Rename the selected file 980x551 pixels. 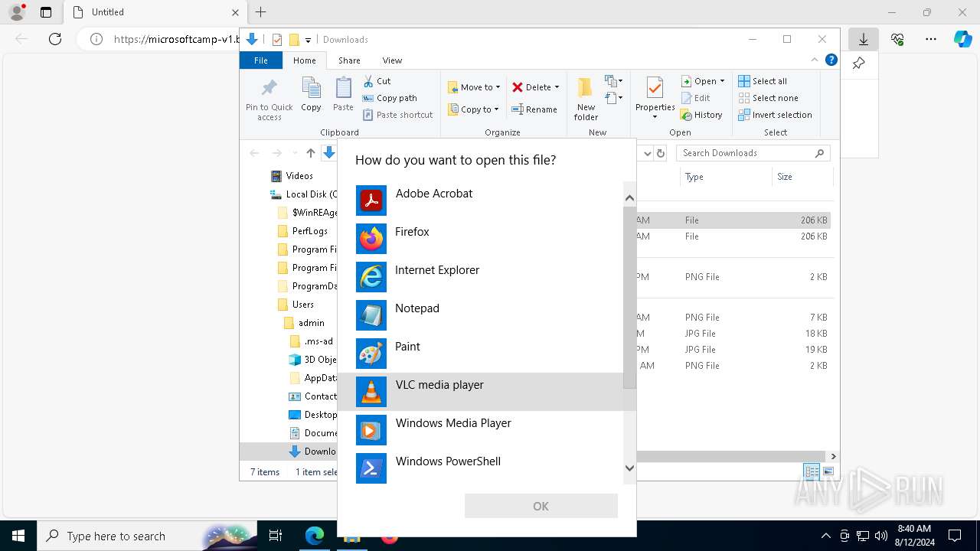[x=534, y=109]
